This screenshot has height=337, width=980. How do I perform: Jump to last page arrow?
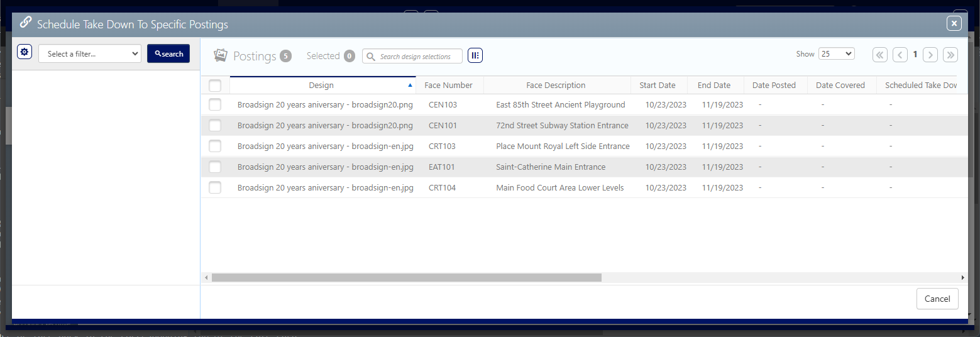(x=950, y=55)
